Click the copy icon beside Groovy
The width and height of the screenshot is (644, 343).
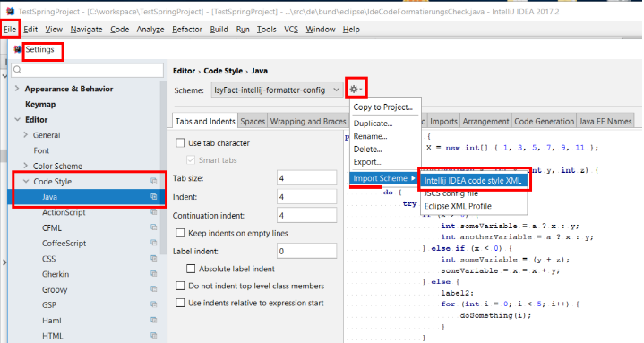pyautogui.click(x=153, y=289)
